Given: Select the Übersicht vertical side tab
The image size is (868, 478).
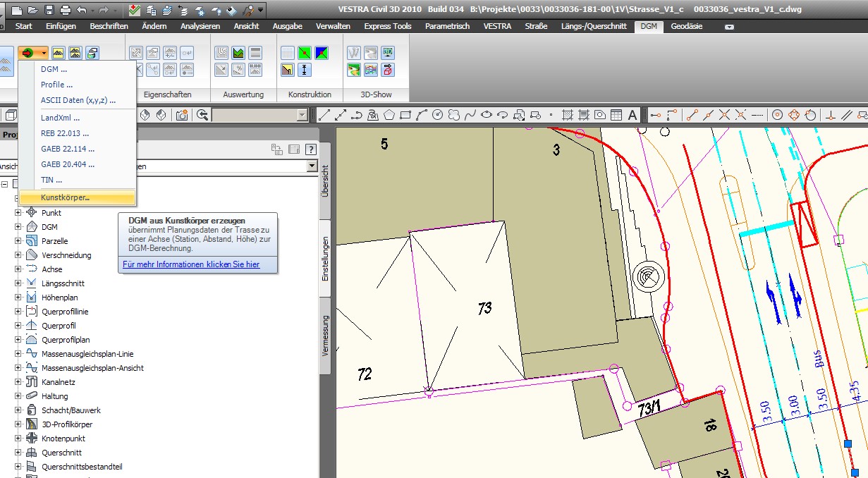Looking at the screenshot, I should coord(325,181).
